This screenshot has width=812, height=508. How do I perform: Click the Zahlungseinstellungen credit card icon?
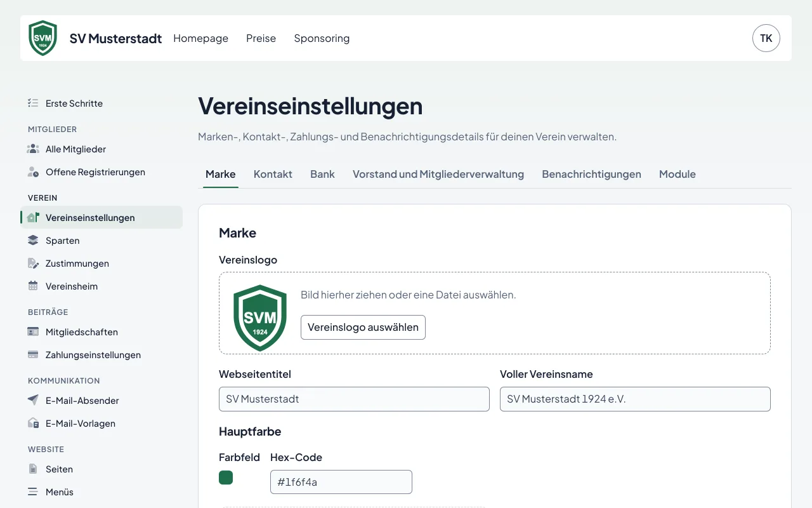(x=33, y=354)
